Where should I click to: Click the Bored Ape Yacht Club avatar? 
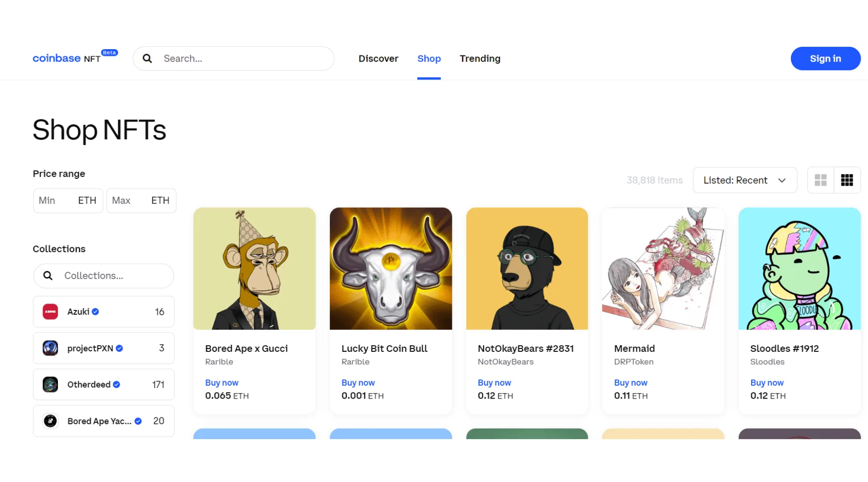pos(50,421)
